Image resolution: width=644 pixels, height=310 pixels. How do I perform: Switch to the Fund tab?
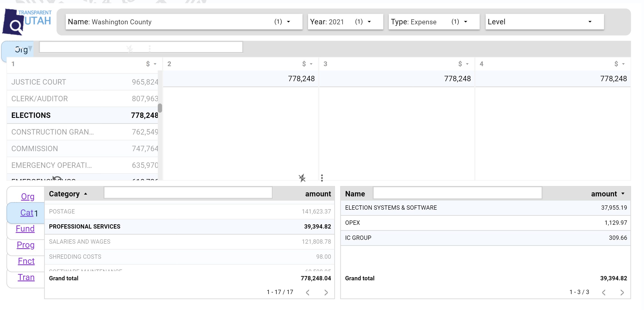25,228
